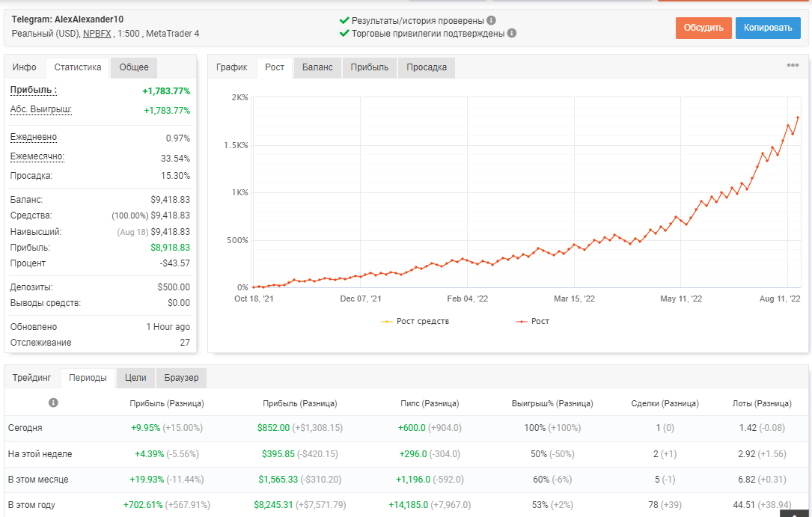This screenshot has width=812, height=517.
Task: Open the Трейдинг tab
Action: [32, 378]
